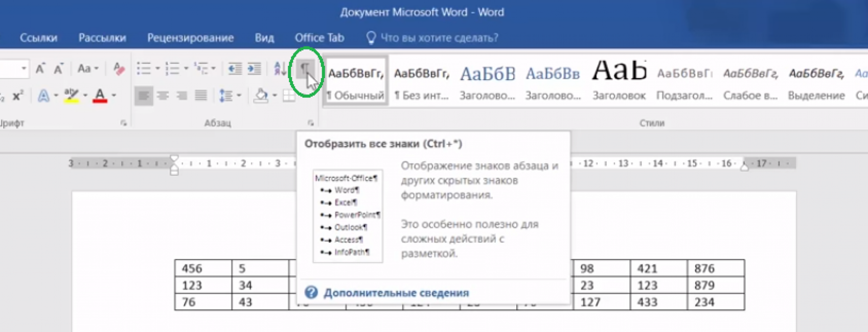Click the 'Что вы хотите сделать?' search field

[x=439, y=38]
